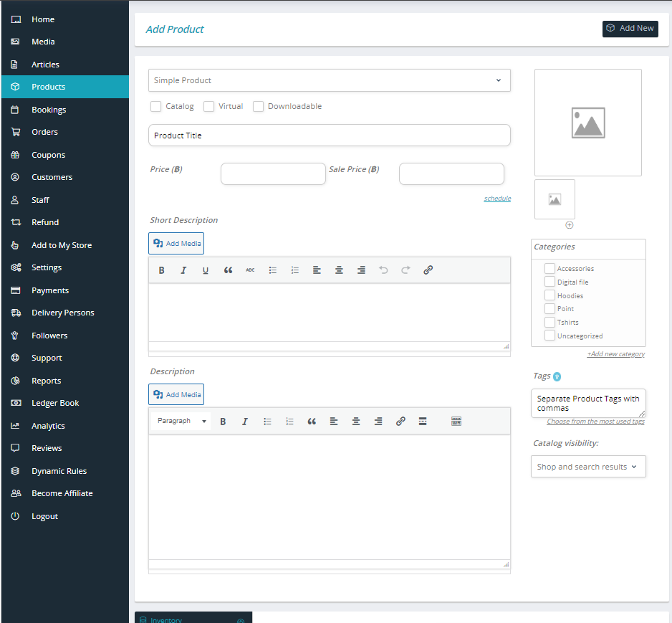Click the Product Title input field
This screenshot has height=623, width=672.
point(329,135)
